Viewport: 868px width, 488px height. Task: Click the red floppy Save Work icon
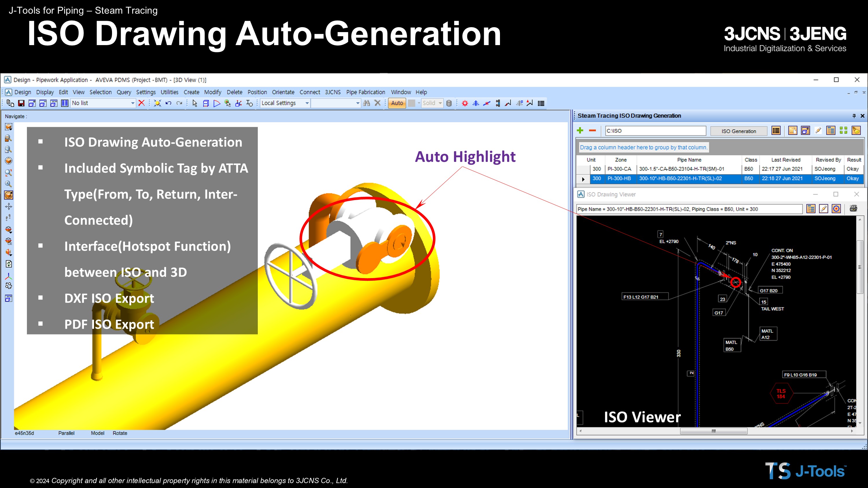coord(21,103)
